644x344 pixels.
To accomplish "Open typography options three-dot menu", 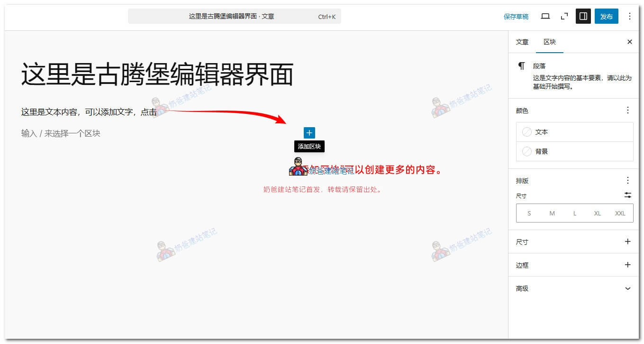I will (x=627, y=180).
